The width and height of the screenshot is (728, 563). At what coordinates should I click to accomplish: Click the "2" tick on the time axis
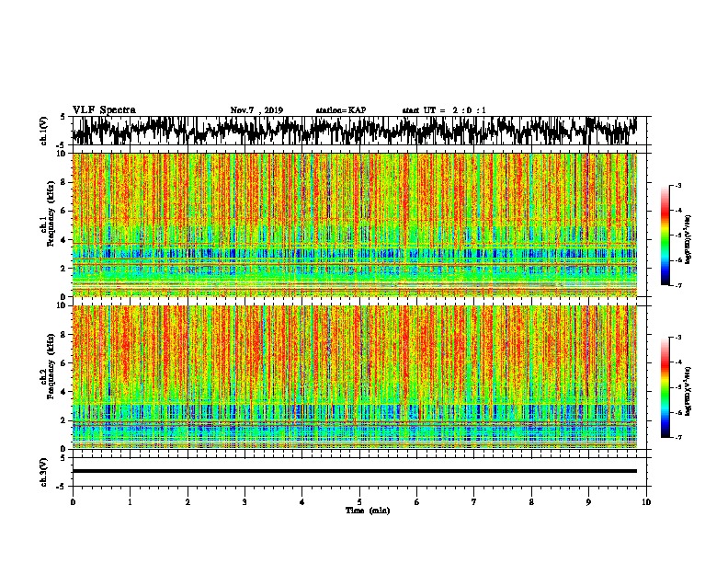(x=188, y=502)
